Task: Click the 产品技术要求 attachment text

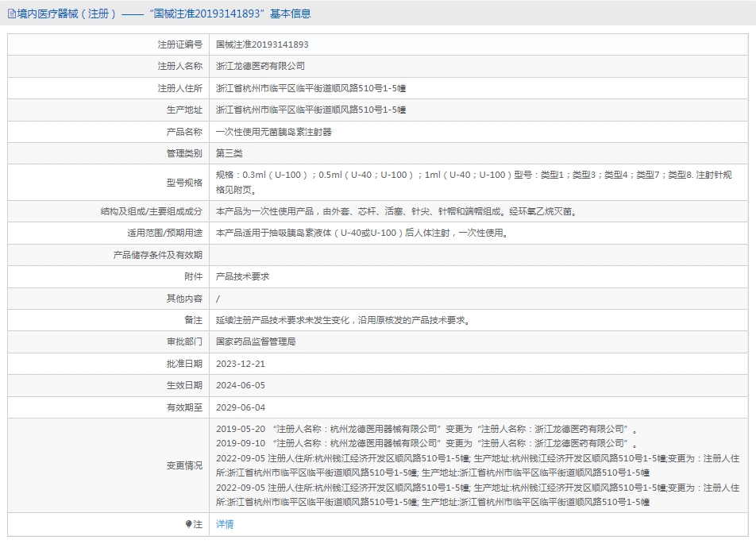Action: pos(242,276)
